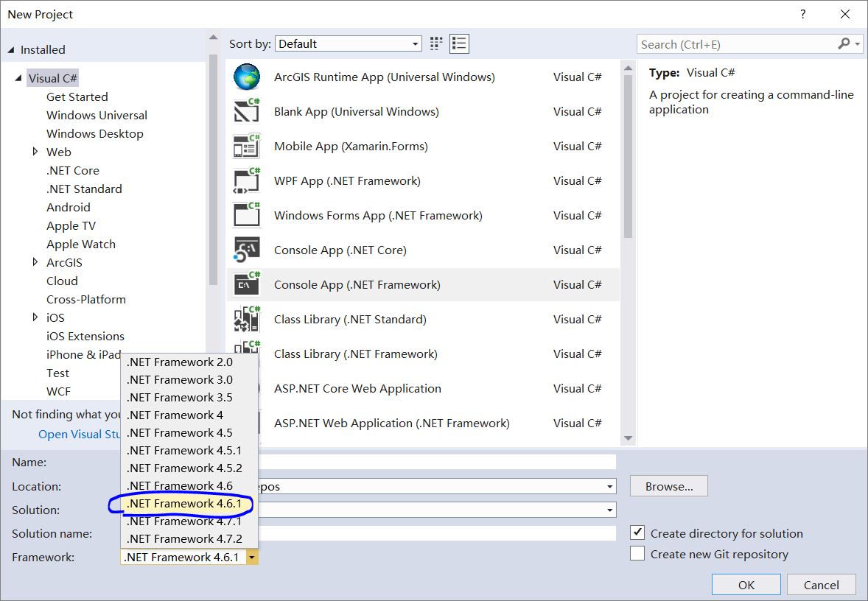Select .NET Core category
Screen dimensions: 868x601
click(73, 170)
